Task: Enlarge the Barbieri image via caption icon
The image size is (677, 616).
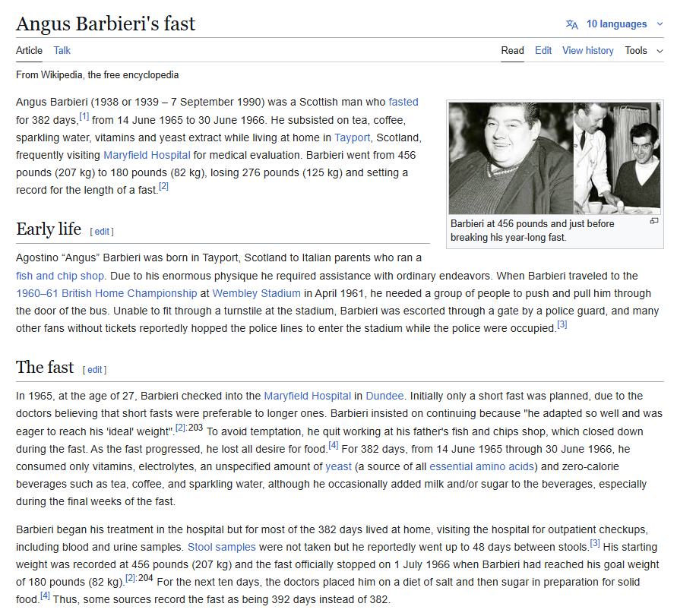Action: click(x=654, y=221)
